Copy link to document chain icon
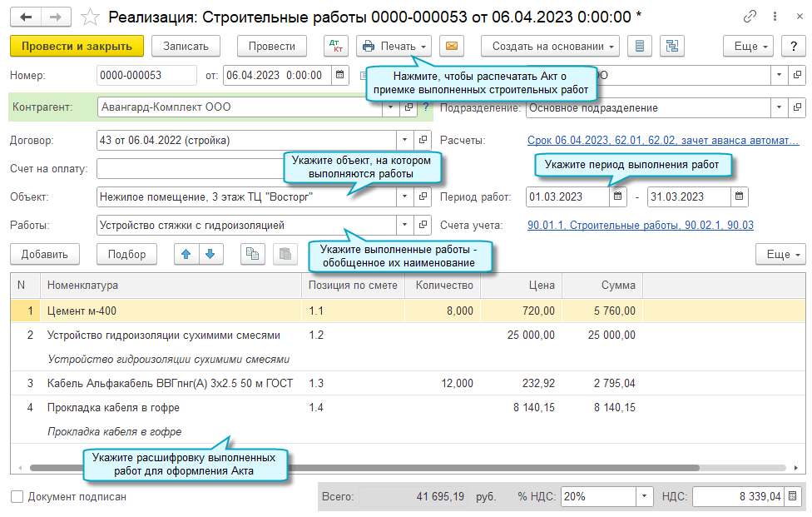Screen dimensions: 812x517 [x=750, y=17]
